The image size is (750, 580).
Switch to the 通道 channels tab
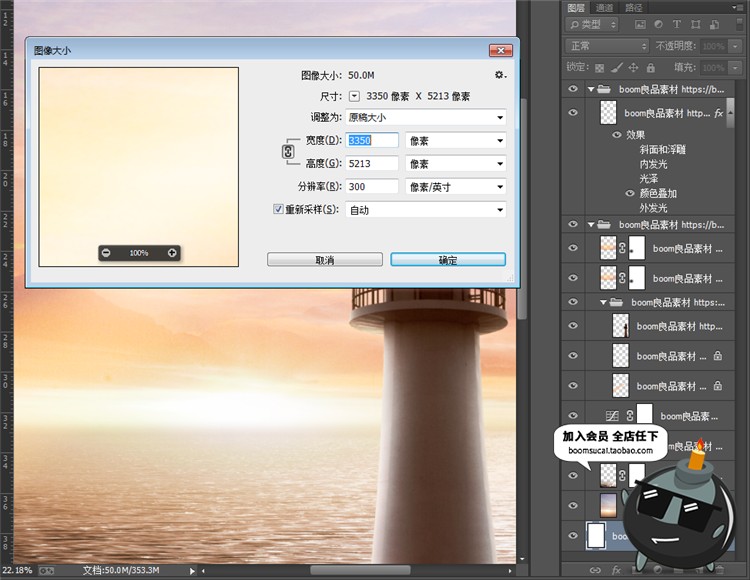click(604, 7)
